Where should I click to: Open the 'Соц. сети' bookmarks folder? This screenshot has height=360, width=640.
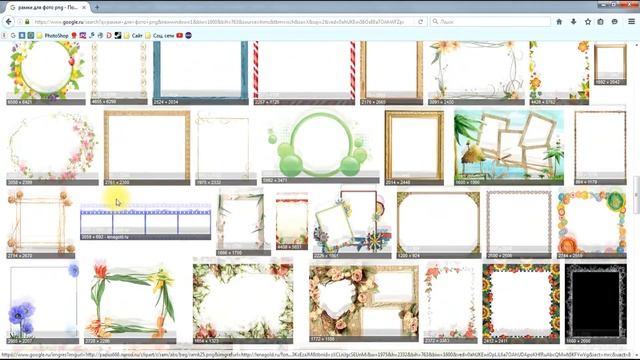tap(160, 36)
